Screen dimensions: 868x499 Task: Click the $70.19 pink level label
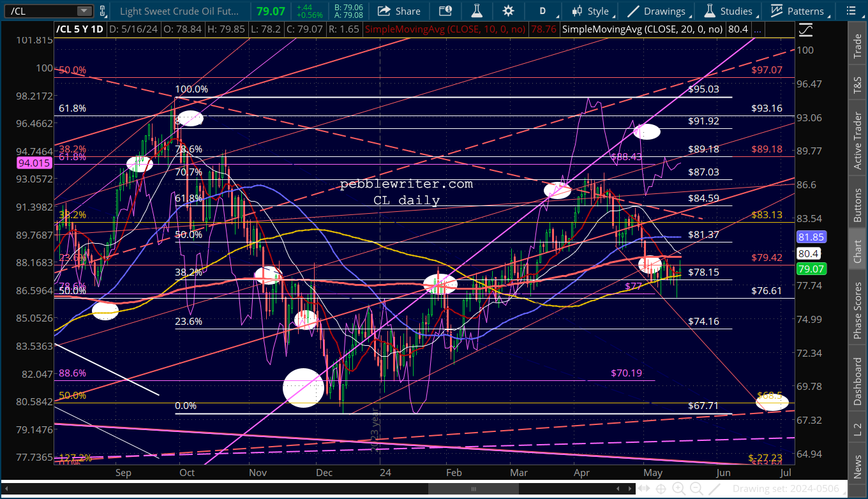coord(627,373)
